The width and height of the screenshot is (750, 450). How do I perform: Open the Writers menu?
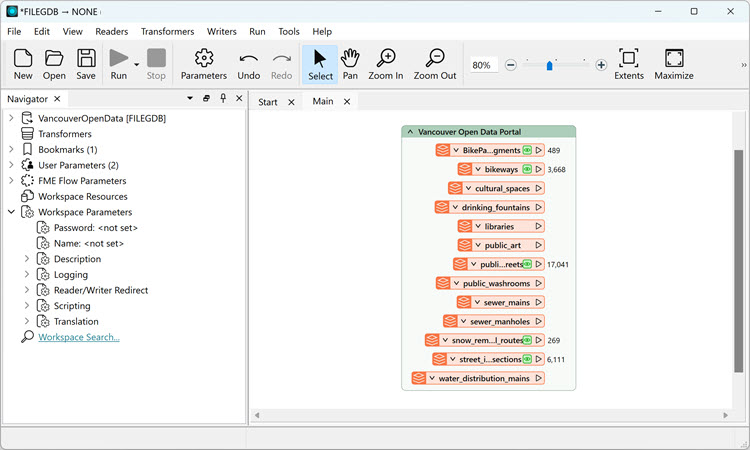(221, 32)
